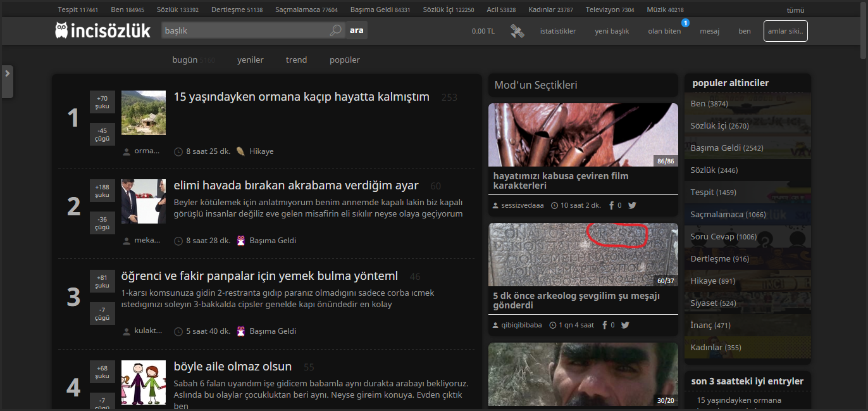Select the 'popüler' tab
The height and width of the screenshot is (411, 868).
[344, 60]
